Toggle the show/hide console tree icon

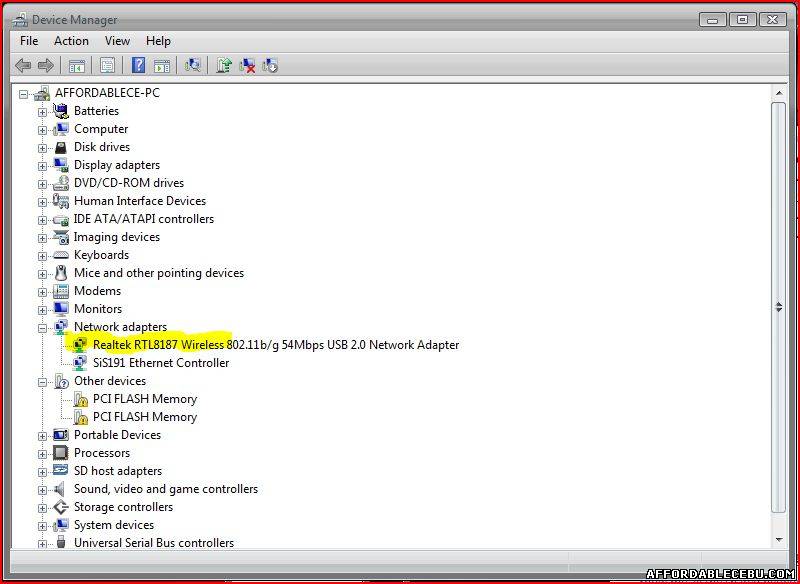click(77, 65)
